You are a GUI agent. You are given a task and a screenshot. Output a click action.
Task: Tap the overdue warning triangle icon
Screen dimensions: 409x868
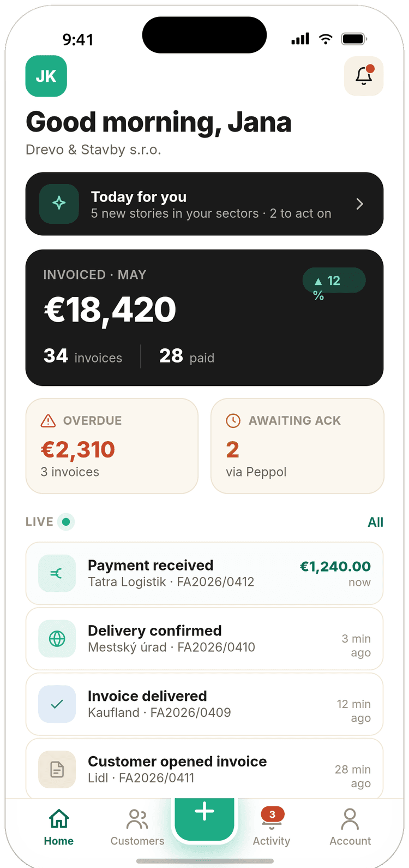pos(49,421)
